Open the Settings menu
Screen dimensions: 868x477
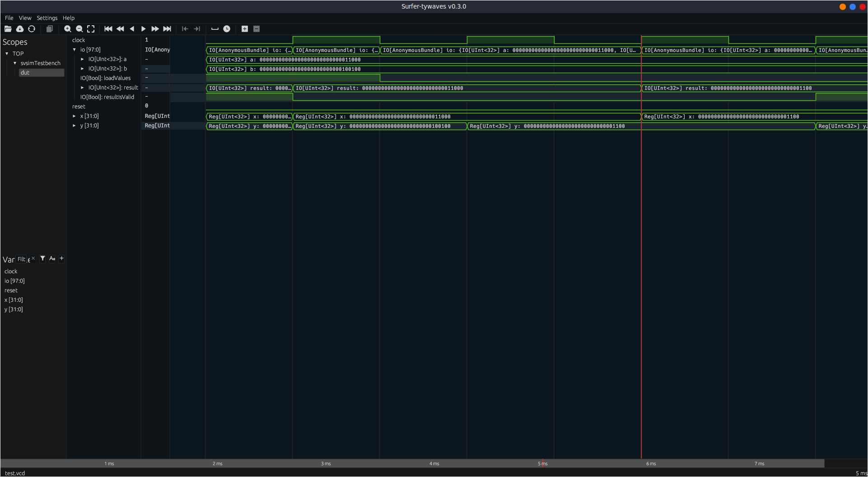pyautogui.click(x=47, y=18)
